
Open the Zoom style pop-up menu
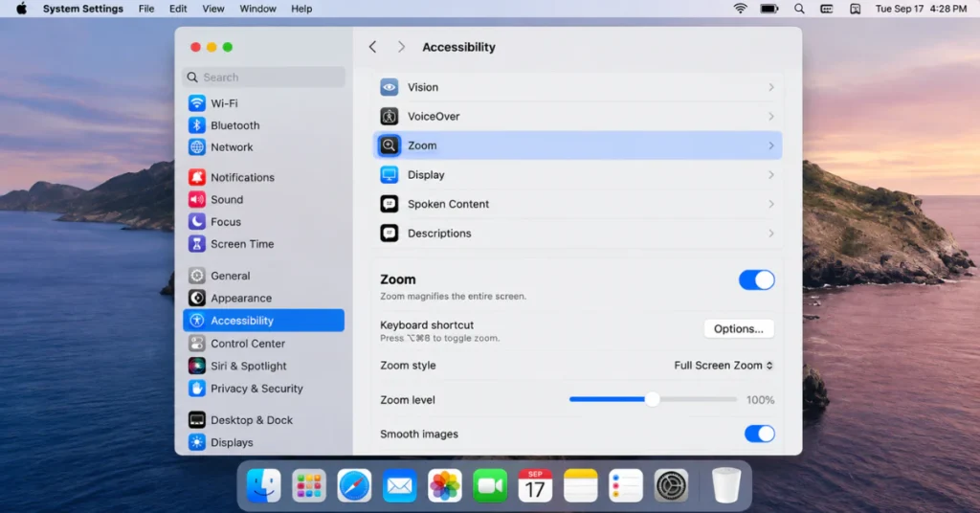coord(724,366)
